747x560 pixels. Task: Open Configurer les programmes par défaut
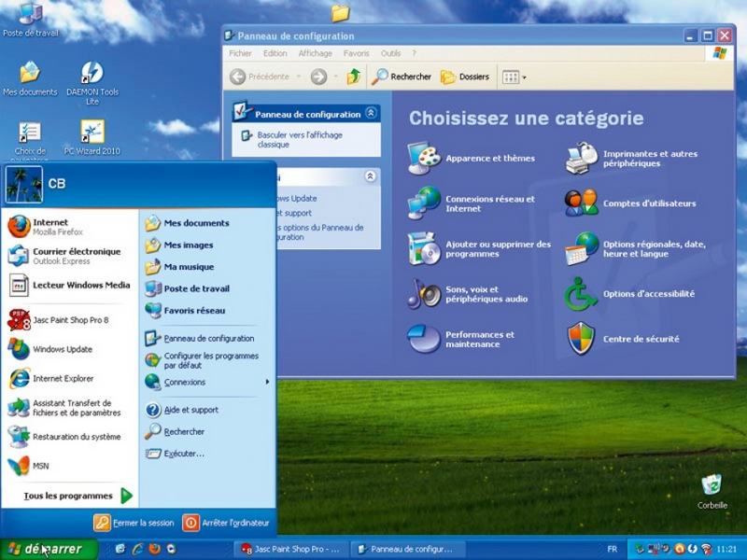tap(202, 360)
